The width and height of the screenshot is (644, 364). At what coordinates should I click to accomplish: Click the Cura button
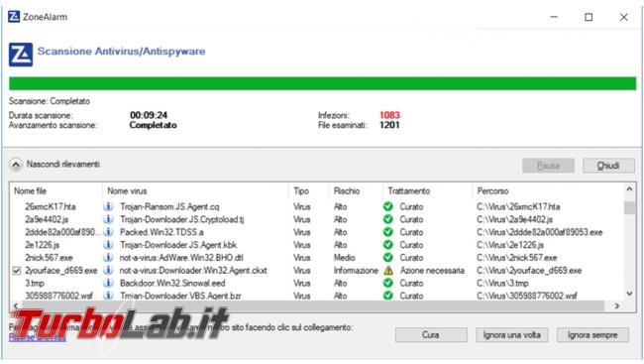tap(431, 335)
